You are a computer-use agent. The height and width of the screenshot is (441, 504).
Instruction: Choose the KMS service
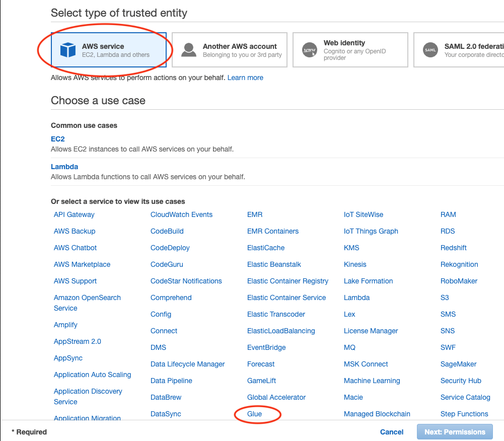click(351, 248)
